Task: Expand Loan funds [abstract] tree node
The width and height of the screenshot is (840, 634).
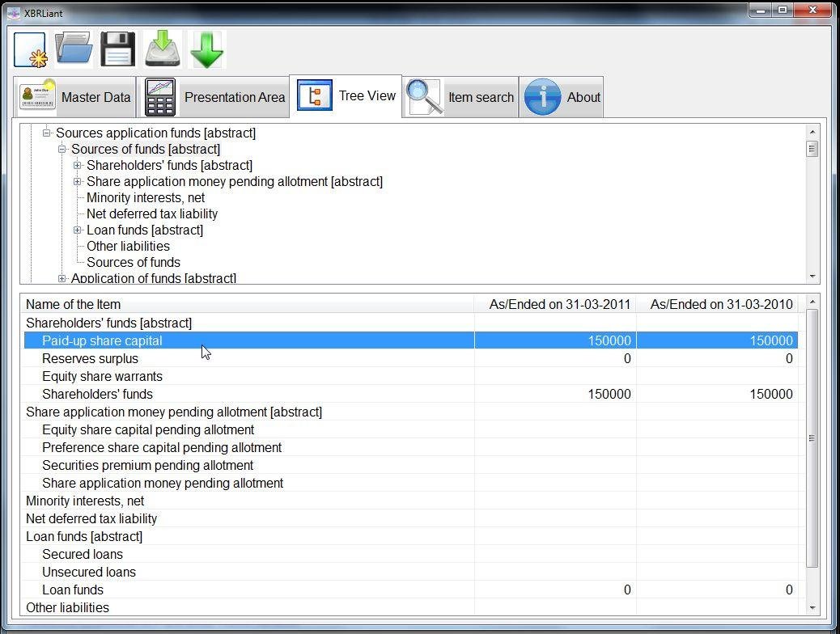Action: click(x=77, y=230)
